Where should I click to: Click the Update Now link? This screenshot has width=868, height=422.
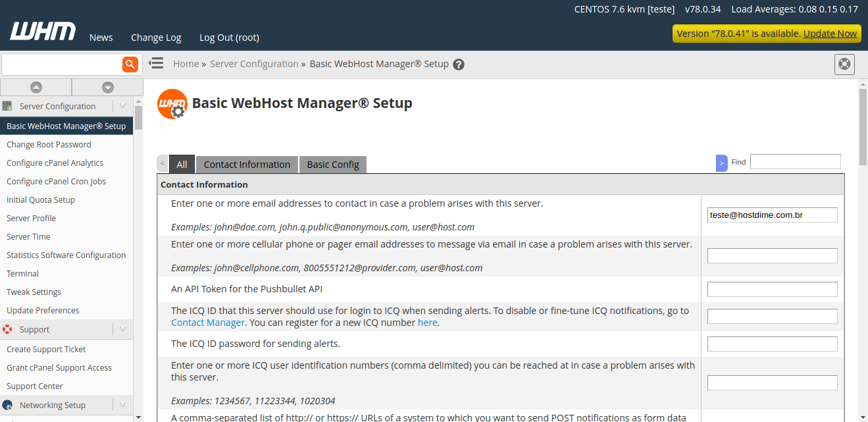(830, 34)
